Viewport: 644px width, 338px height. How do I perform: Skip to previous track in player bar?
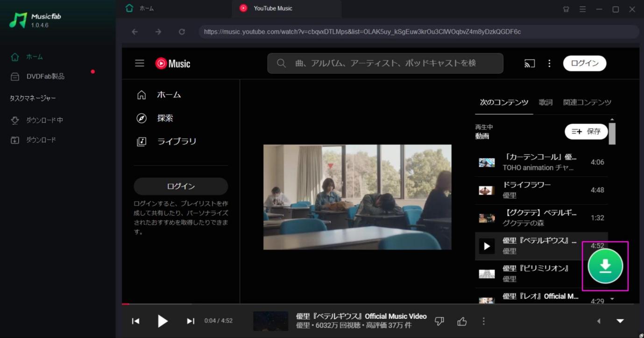[135, 321]
